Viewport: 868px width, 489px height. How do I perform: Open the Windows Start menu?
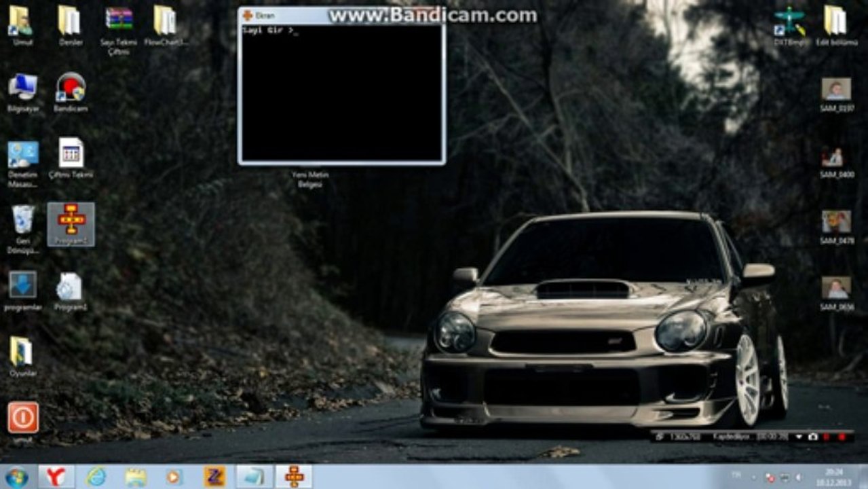coord(16,477)
